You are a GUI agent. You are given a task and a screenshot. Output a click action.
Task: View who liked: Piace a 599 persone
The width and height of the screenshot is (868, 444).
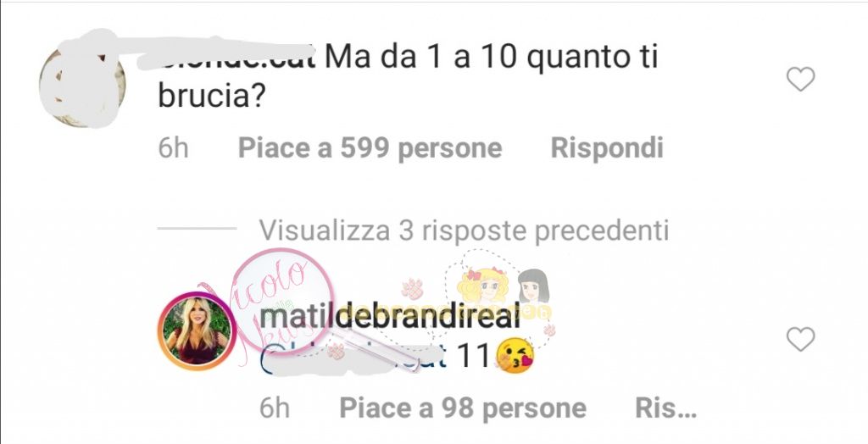click(370, 148)
